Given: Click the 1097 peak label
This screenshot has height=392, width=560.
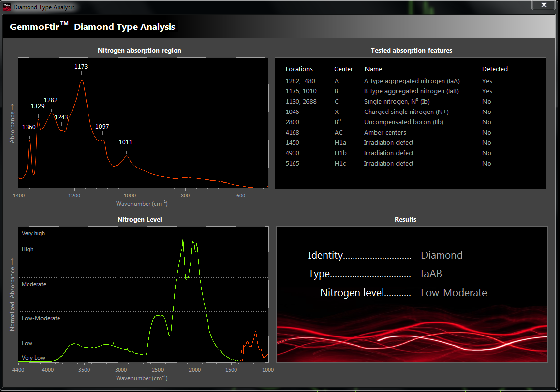Looking at the screenshot, I should tap(102, 127).
